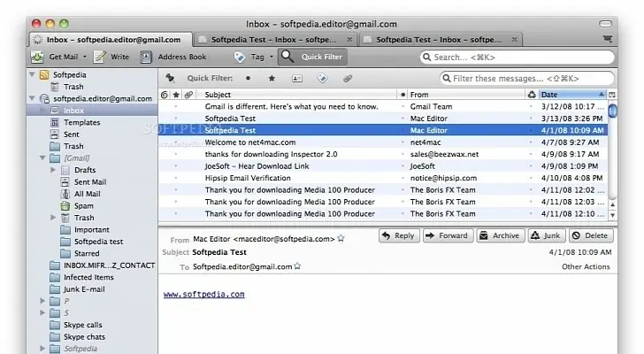
Task: Filter to show only starred messages
Action: pos(272,78)
